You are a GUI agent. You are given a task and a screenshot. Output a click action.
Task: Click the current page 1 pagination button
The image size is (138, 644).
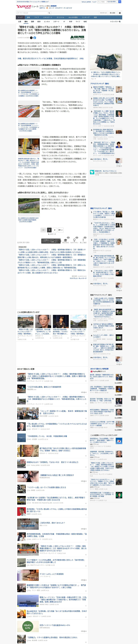click(49, 230)
